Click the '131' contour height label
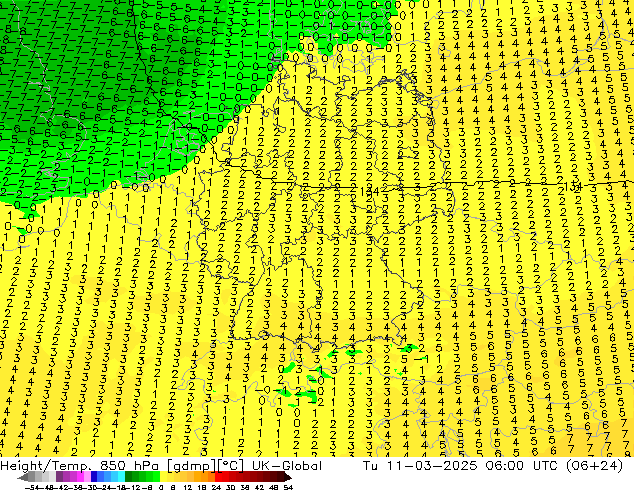The width and height of the screenshot is (634, 490). (572, 186)
